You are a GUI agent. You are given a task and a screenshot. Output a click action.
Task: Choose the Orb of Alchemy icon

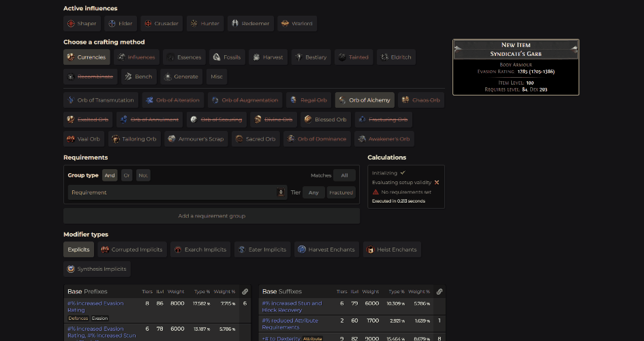pos(343,100)
